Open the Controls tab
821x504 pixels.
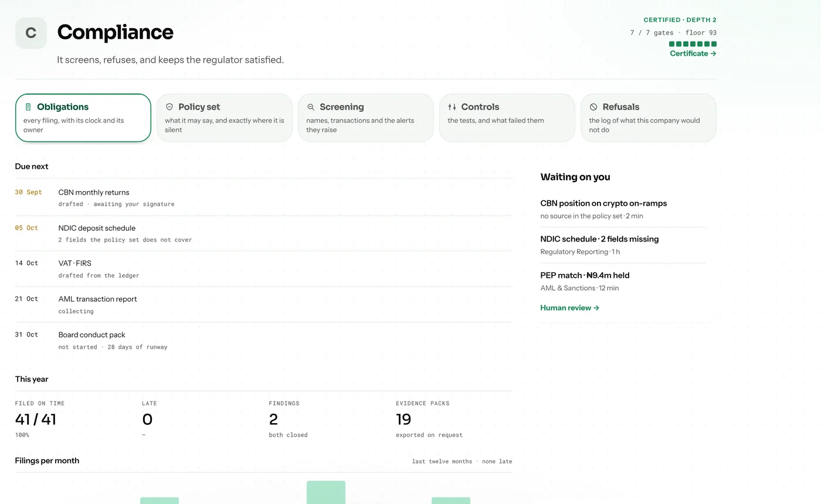(x=507, y=118)
